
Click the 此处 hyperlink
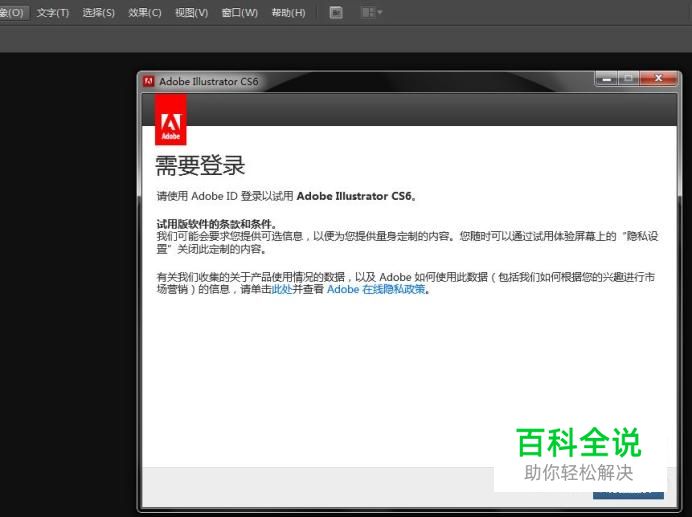point(281,290)
